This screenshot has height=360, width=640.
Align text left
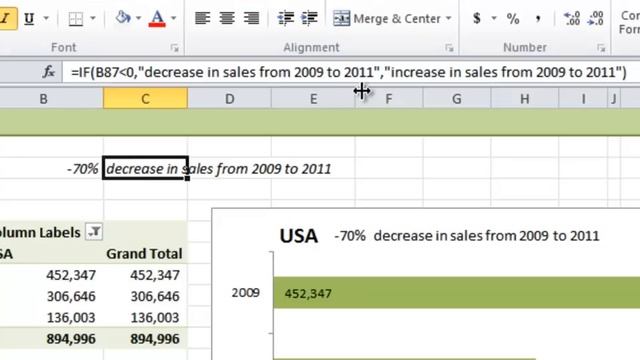pos(202,18)
